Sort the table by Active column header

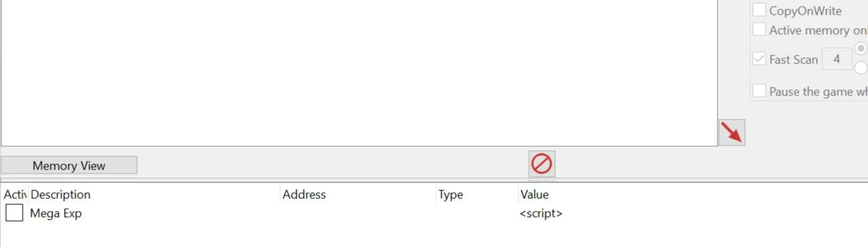point(15,194)
